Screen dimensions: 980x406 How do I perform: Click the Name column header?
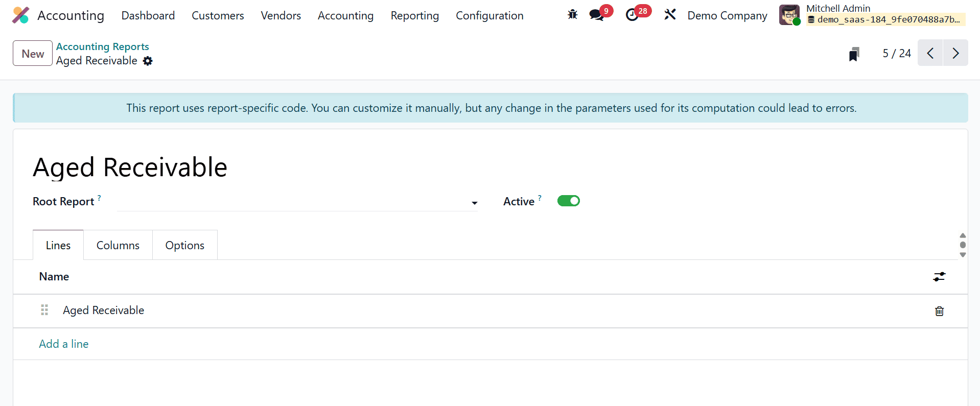[54, 276]
